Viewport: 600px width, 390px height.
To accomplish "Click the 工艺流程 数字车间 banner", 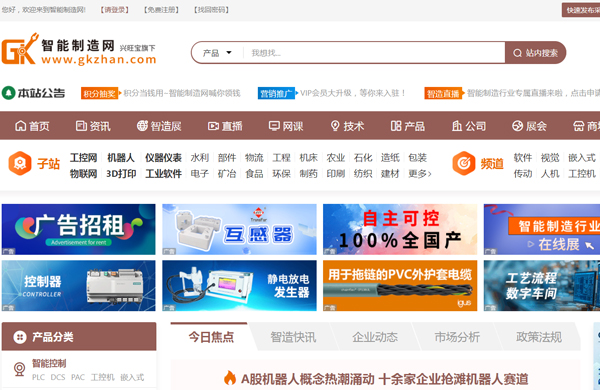I will coord(542,286).
